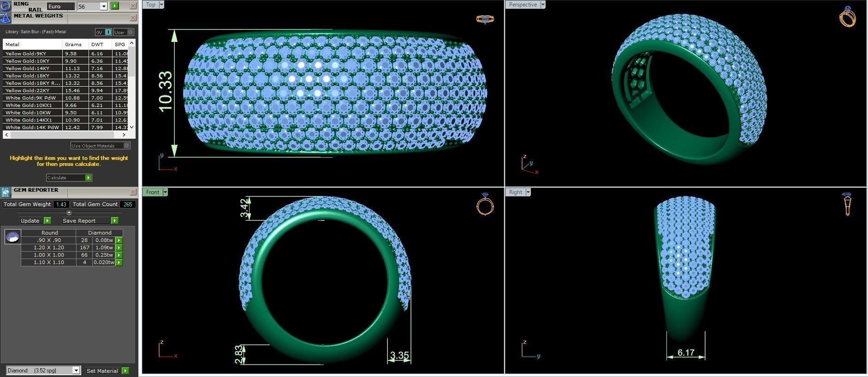868x377 pixels.
Task: Close the Metal Weights panel
Action: [x=133, y=18]
